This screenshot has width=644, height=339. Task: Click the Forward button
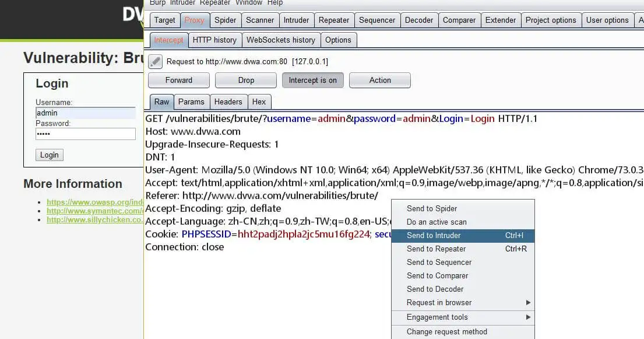tap(179, 80)
